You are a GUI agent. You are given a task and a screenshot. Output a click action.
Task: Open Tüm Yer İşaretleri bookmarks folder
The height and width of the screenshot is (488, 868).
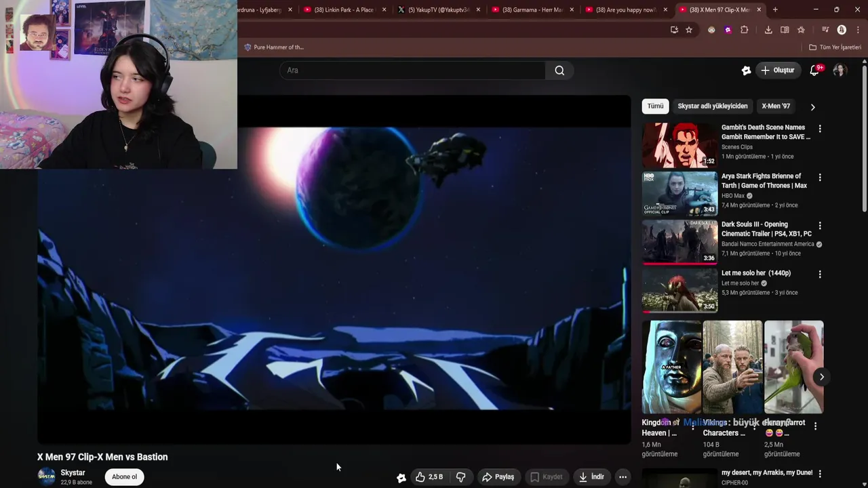click(835, 47)
